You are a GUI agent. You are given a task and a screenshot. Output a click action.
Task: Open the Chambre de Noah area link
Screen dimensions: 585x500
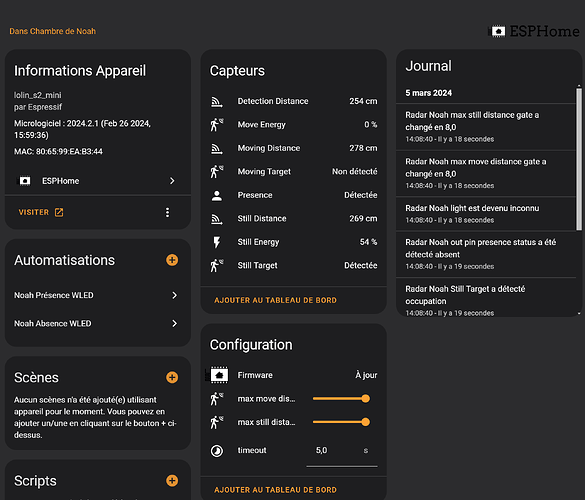[53, 31]
